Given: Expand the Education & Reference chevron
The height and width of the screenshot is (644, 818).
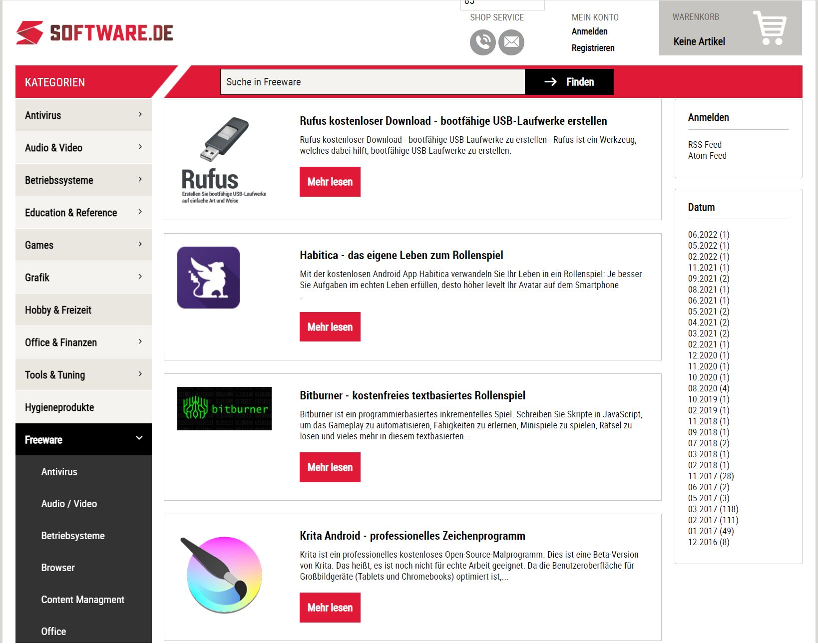Looking at the screenshot, I should [140, 212].
